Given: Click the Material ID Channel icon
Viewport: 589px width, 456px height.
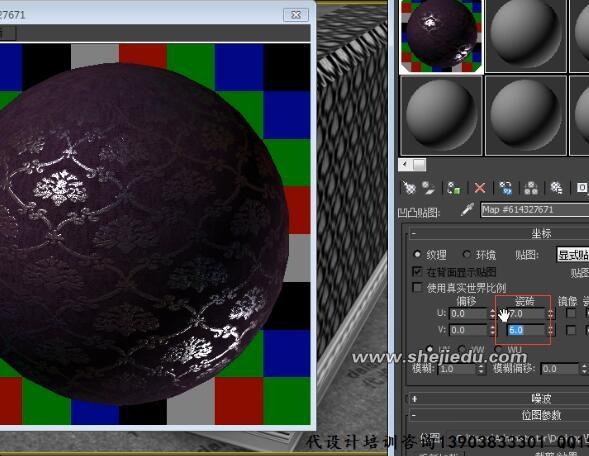Looking at the screenshot, I should 582,187.
